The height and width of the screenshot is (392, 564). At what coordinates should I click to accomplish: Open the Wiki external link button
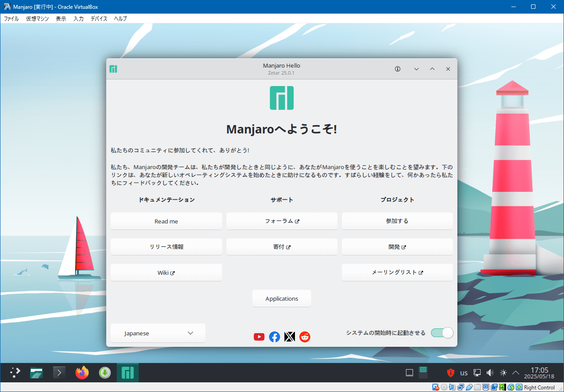[166, 273]
